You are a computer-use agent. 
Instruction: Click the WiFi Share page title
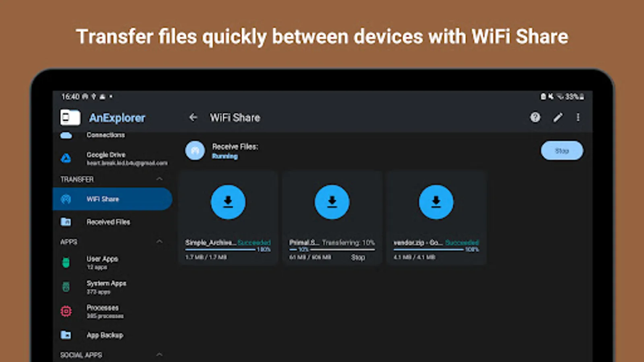point(235,117)
